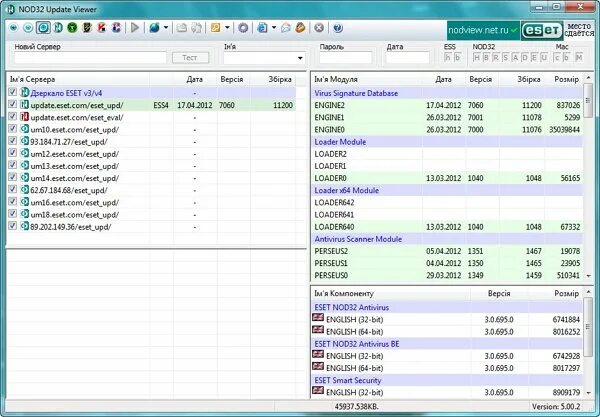Toggle the ESS 'h' box
The height and width of the screenshot is (417, 600).
[x=447, y=57]
